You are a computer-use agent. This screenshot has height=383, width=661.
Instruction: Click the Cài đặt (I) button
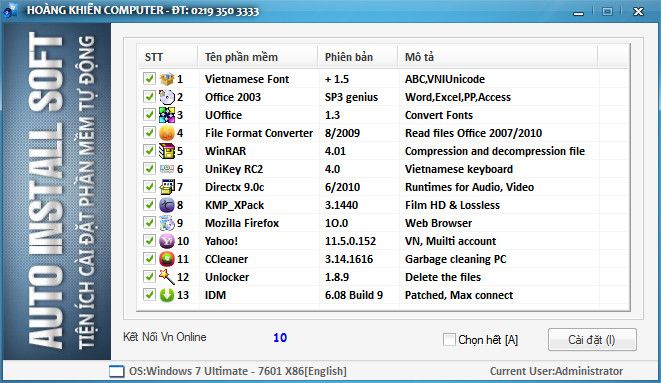pyautogui.click(x=592, y=340)
